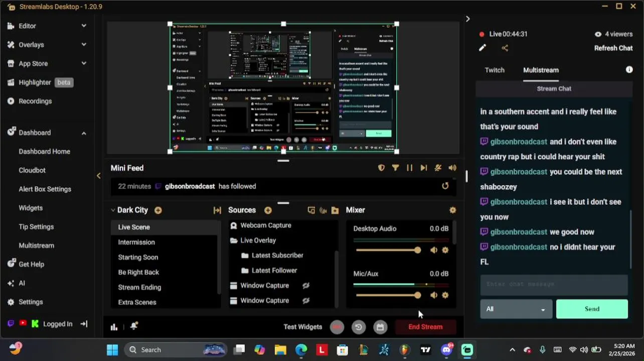Viewport: 644px width, 361px height.
Task: Mute Desktop Audio speaker icon
Action: click(x=434, y=250)
